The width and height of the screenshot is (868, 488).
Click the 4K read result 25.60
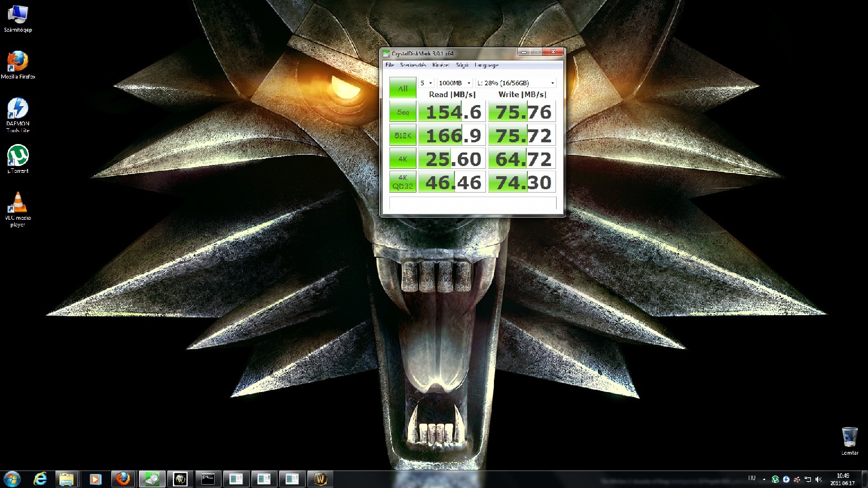tap(452, 159)
